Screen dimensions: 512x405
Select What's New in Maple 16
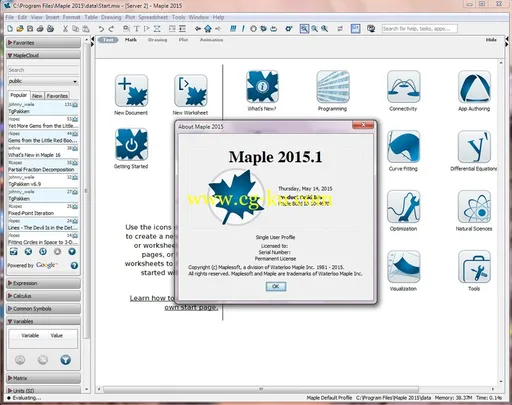click(x=43, y=152)
